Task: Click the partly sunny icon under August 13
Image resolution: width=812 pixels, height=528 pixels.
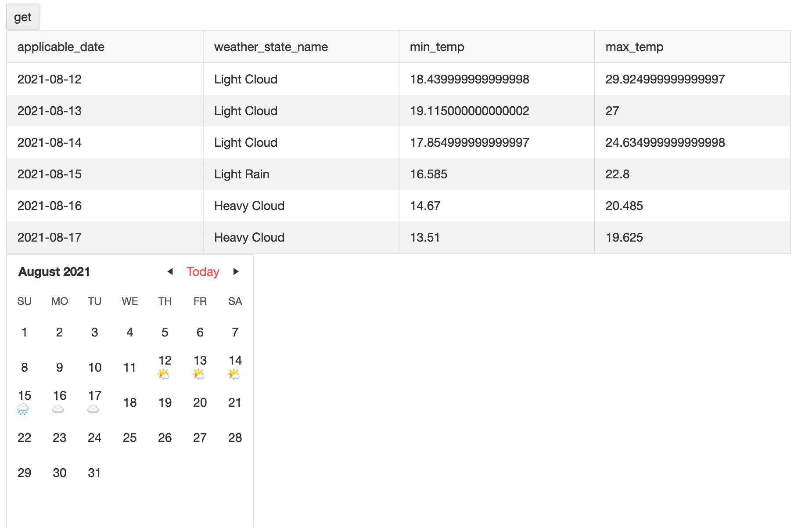Action: click(199, 374)
